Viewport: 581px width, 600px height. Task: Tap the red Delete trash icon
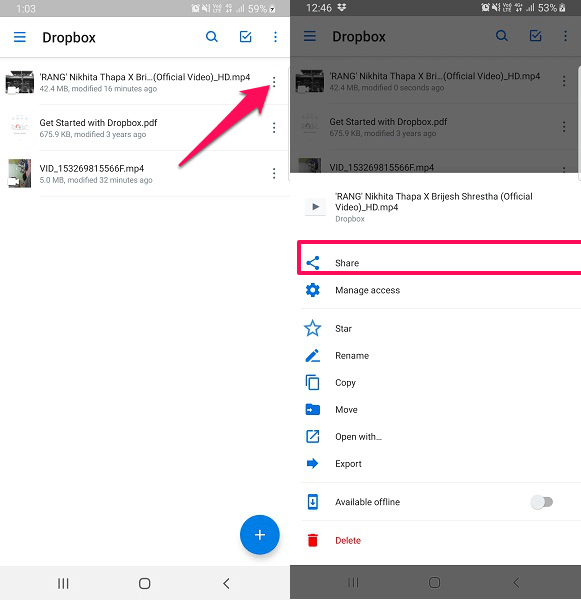coord(313,540)
